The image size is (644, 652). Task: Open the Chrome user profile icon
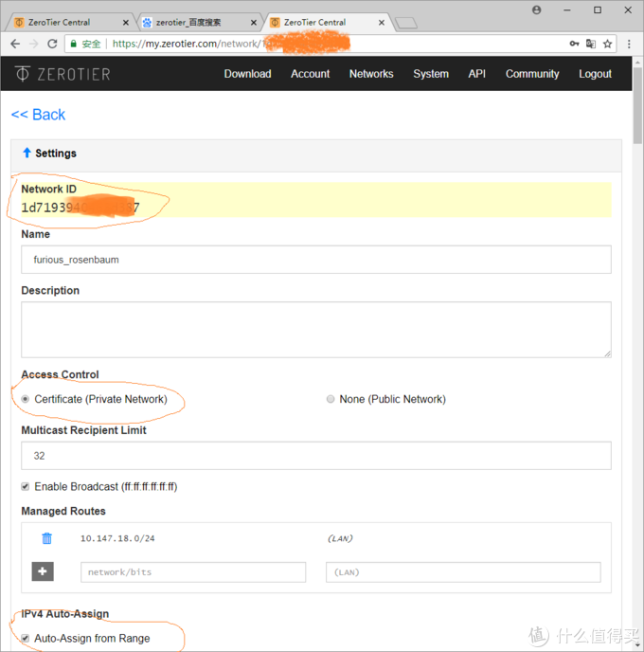click(x=536, y=10)
